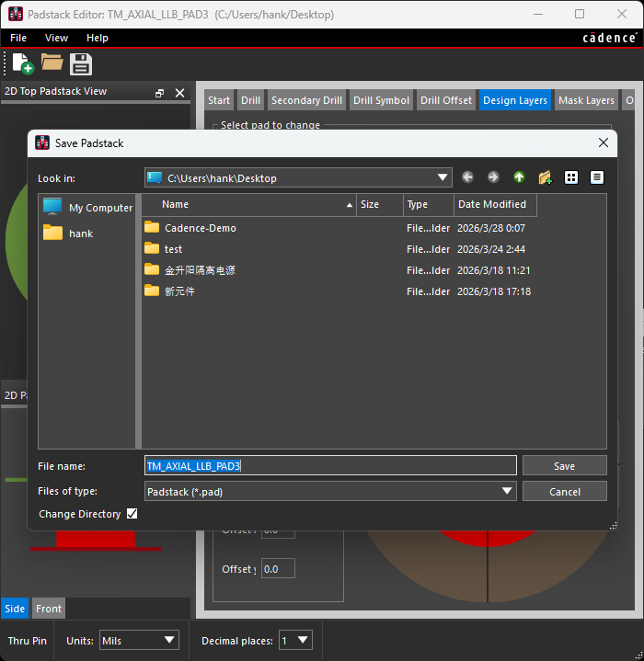Click the Save floppy disk icon
Screen dimensions: 644x661
81,63
